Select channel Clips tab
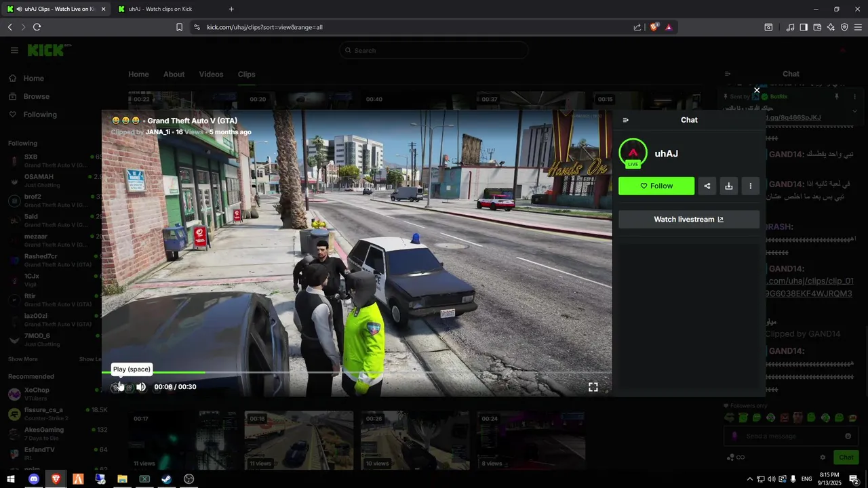The height and width of the screenshot is (488, 868). pos(246,75)
